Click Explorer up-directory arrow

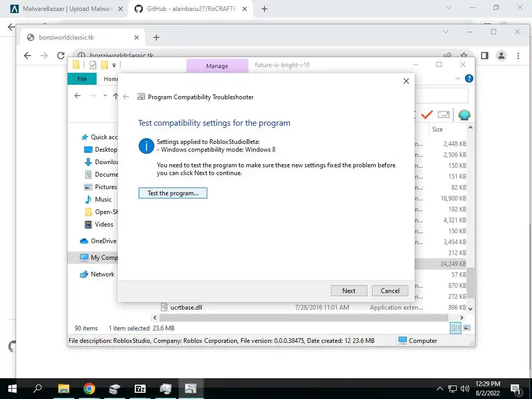(x=115, y=96)
